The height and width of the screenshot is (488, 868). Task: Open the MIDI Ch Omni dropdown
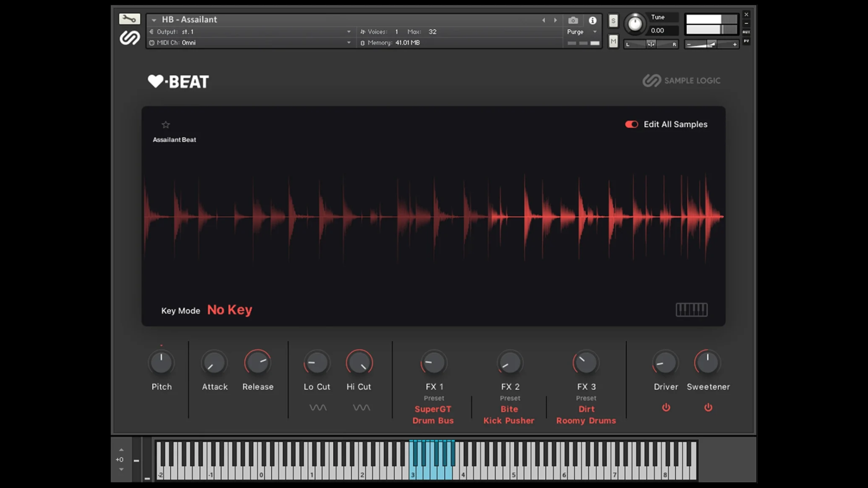348,42
